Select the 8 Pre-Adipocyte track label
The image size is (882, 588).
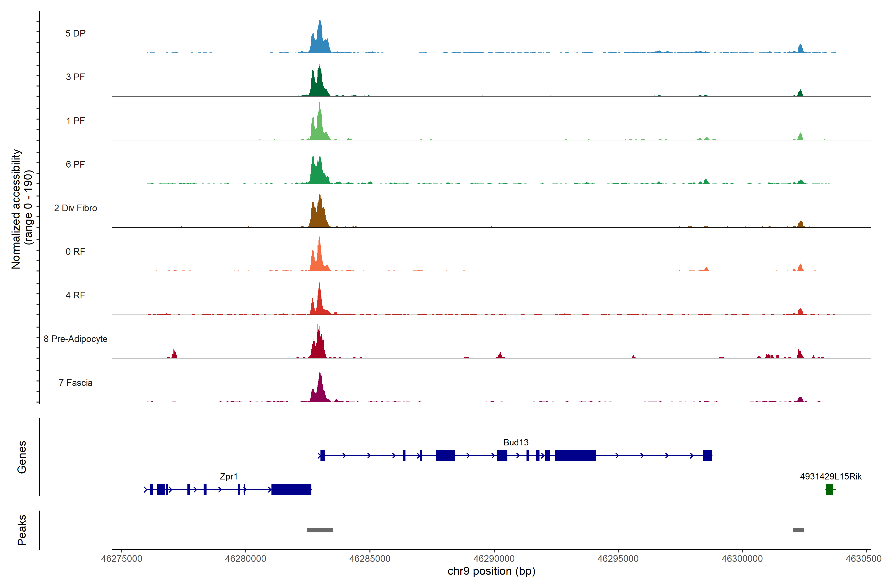tap(75, 339)
